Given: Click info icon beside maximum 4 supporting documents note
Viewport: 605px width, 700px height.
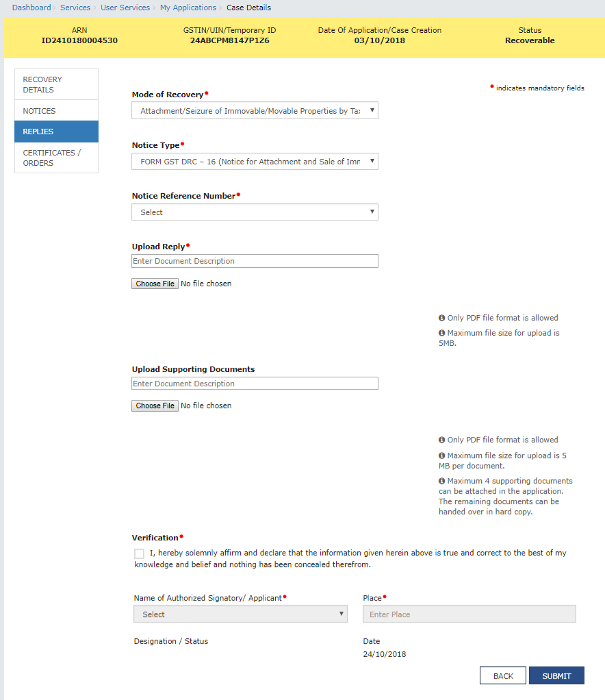Looking at the screenshot, I should (x=441, y=481).
